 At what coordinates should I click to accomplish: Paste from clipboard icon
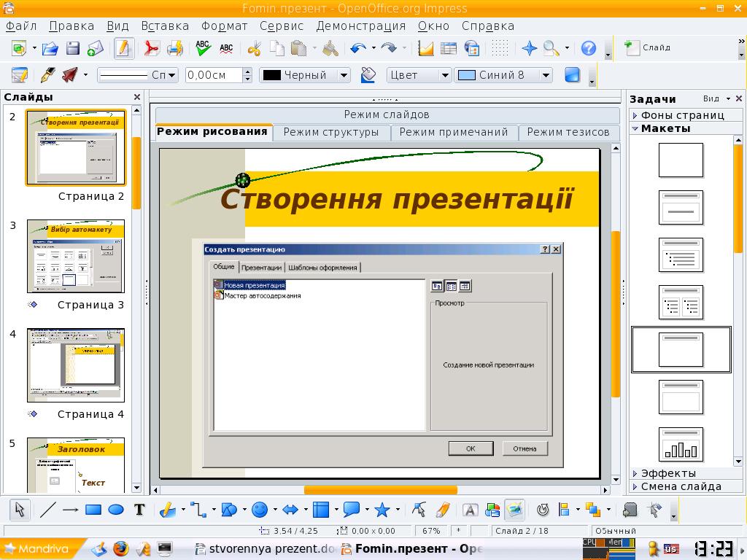298,48
